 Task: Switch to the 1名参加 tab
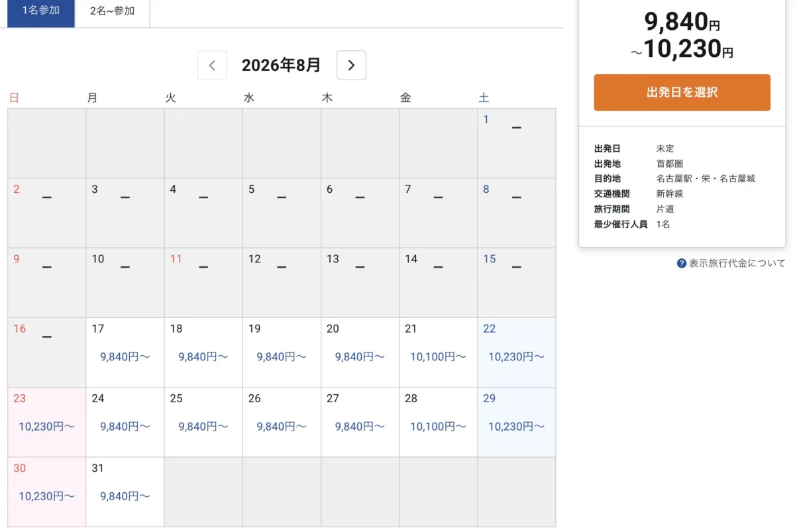(x=41, y=11)
